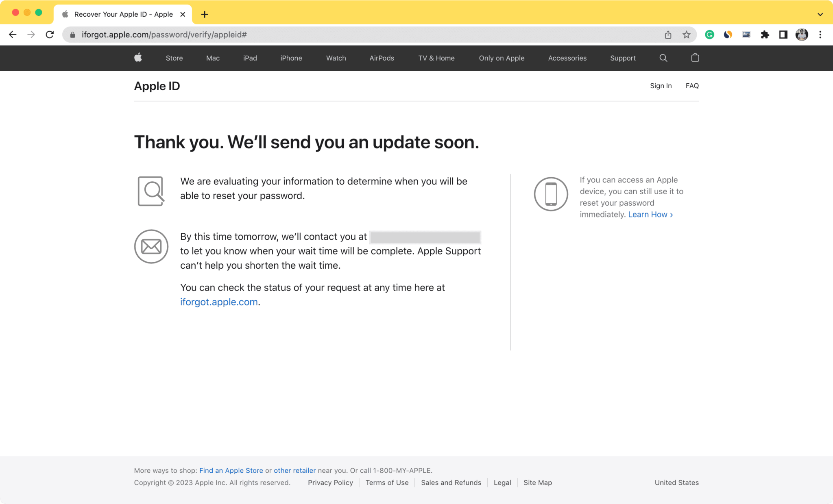Screen dimensions: 833x504
Task: Open the Store menu item
Action: 174,58
